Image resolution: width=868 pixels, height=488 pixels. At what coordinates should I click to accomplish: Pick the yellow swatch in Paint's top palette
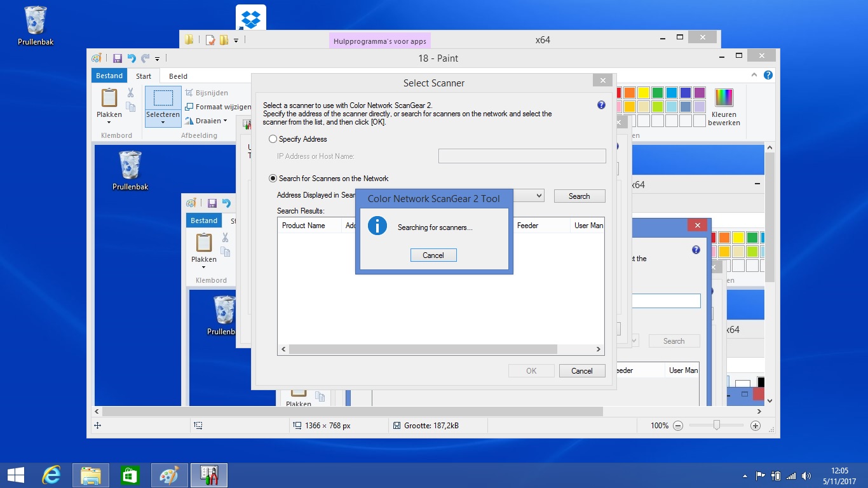pyautogui.click(x=643, y=93)
